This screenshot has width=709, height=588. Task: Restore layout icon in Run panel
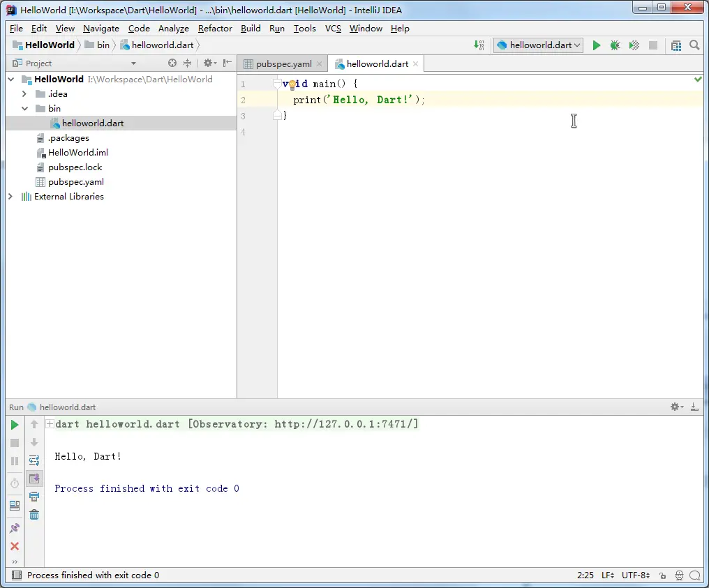pos(15,506)
